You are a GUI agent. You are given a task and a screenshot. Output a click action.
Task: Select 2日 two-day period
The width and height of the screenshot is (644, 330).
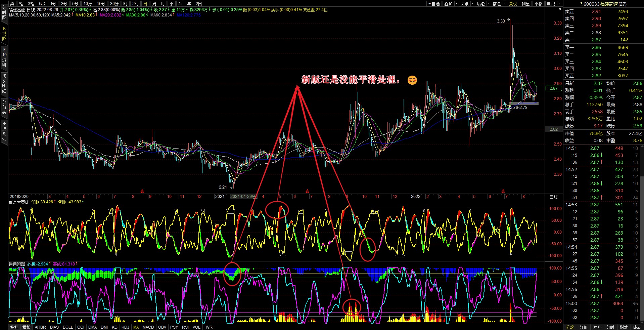199,4
